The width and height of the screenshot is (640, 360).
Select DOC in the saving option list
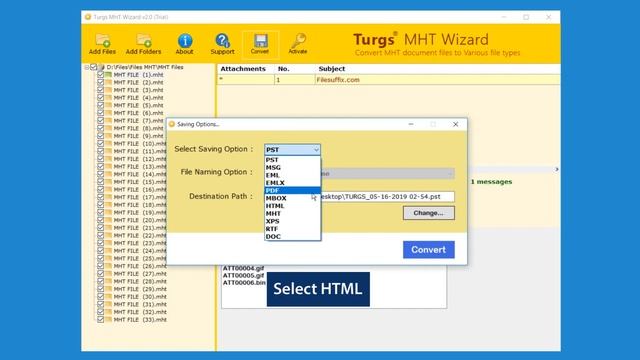coord(292,236)
